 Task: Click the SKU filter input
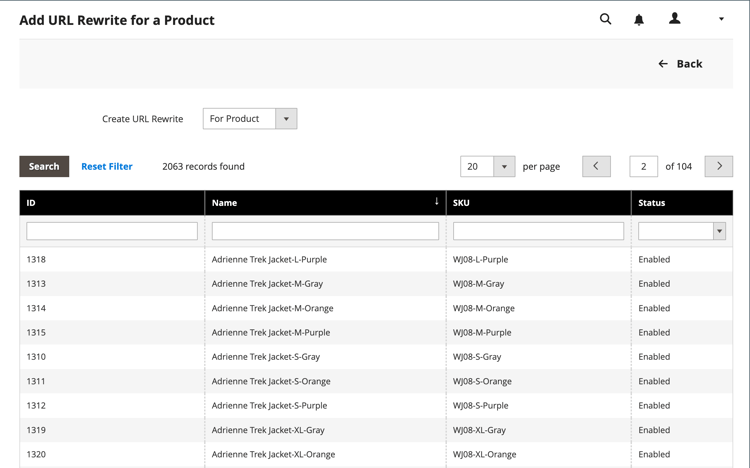(539, 231)
